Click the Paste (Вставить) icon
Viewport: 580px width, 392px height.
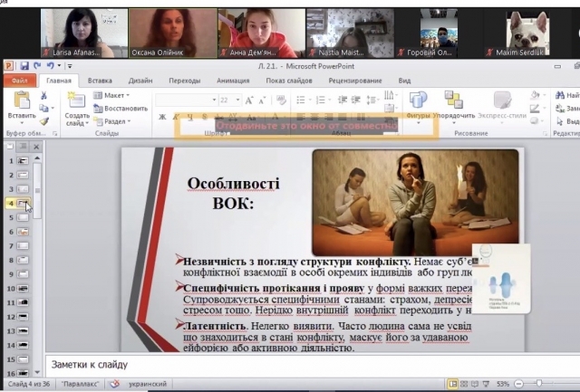tap(21, 100)
